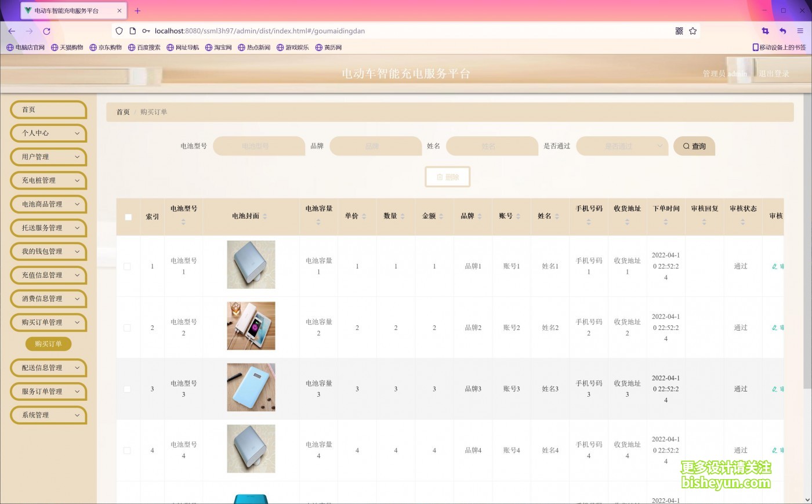Image resolution: width=812 pixels, height=504 pixels.
Task: Open the 是否通过 dropdown filter
Action: point(622,146)
